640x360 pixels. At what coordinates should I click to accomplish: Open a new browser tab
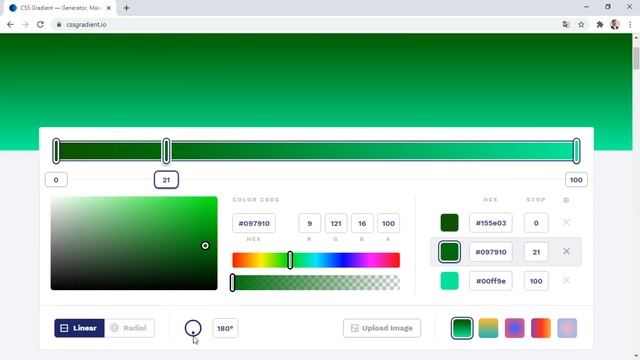point(127,8)
